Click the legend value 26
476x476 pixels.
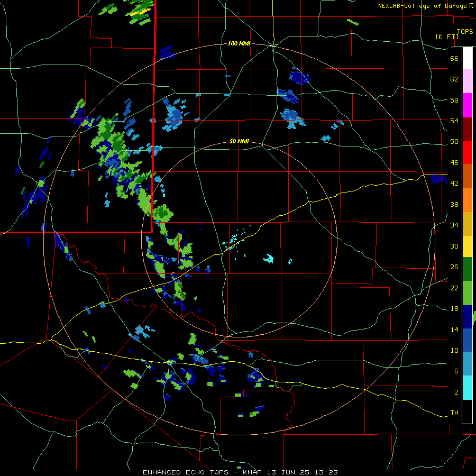click(454, 267)
